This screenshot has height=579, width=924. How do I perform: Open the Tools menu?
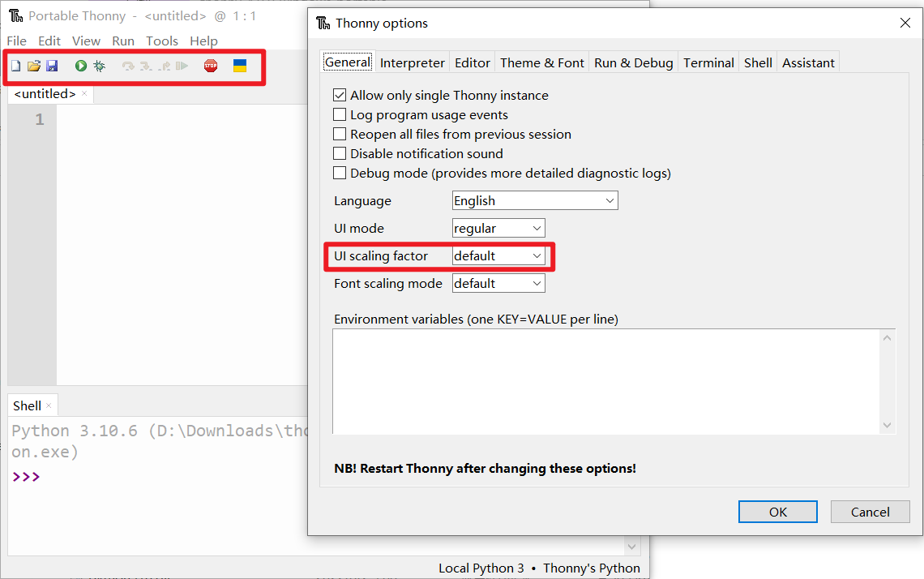pos(161,41)
